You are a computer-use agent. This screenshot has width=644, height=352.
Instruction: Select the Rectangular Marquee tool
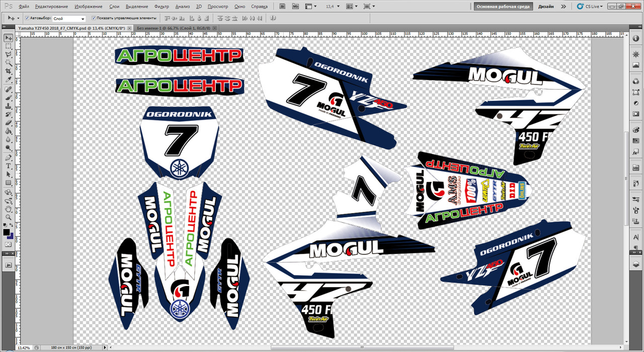tap(9, 46)
